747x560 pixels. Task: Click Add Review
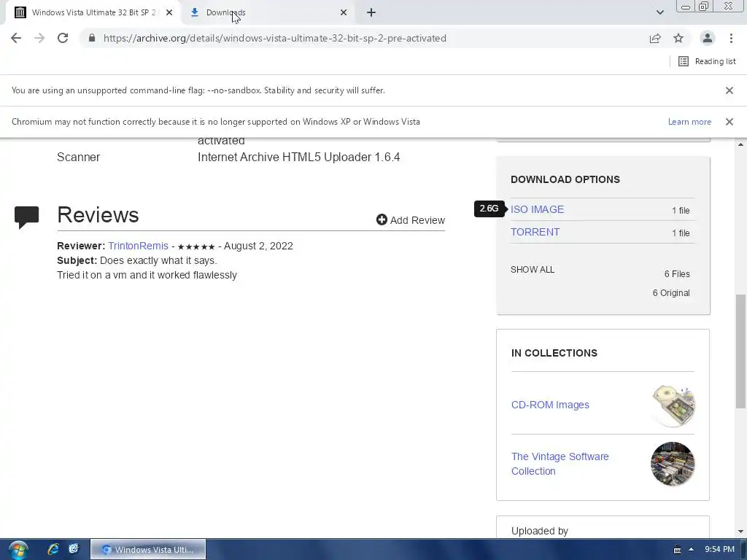click(410, 220)
